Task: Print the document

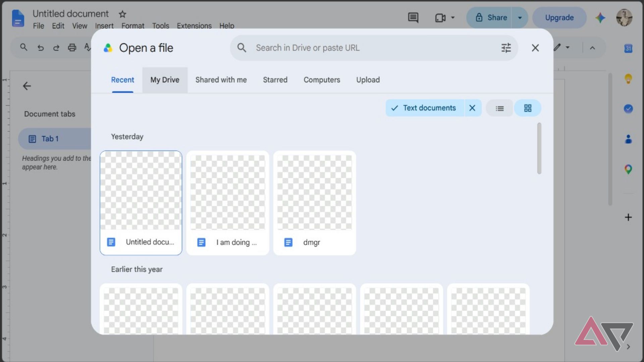Action: (72, 48)
